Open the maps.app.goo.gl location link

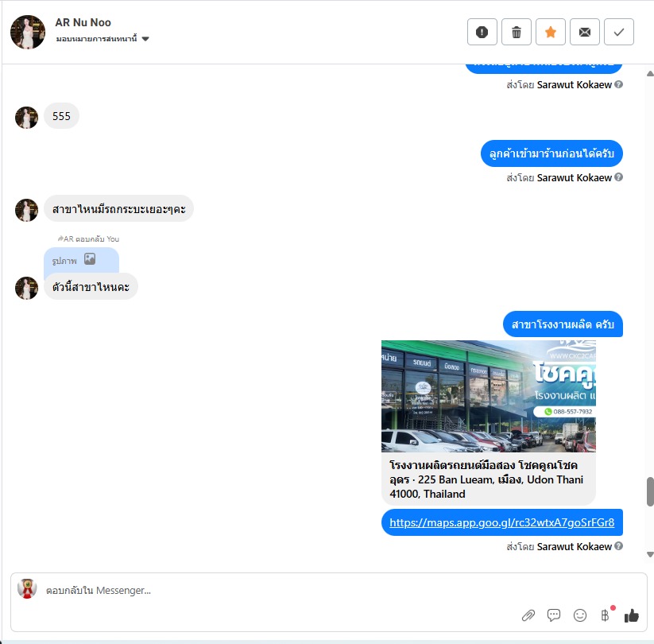click(x=501, y=522)
